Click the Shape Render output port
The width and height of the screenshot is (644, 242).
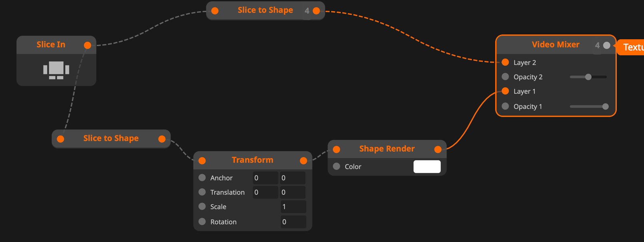click(x=438, y=149)
